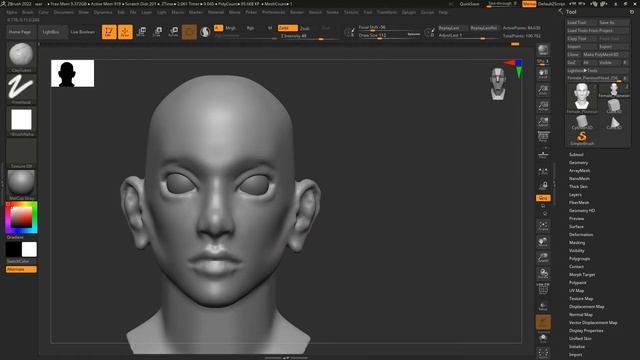Image resolution: width=640 pixels, height=360 pixels.
Task: Adjust the Draw Size slider
Action: [389, 36]
